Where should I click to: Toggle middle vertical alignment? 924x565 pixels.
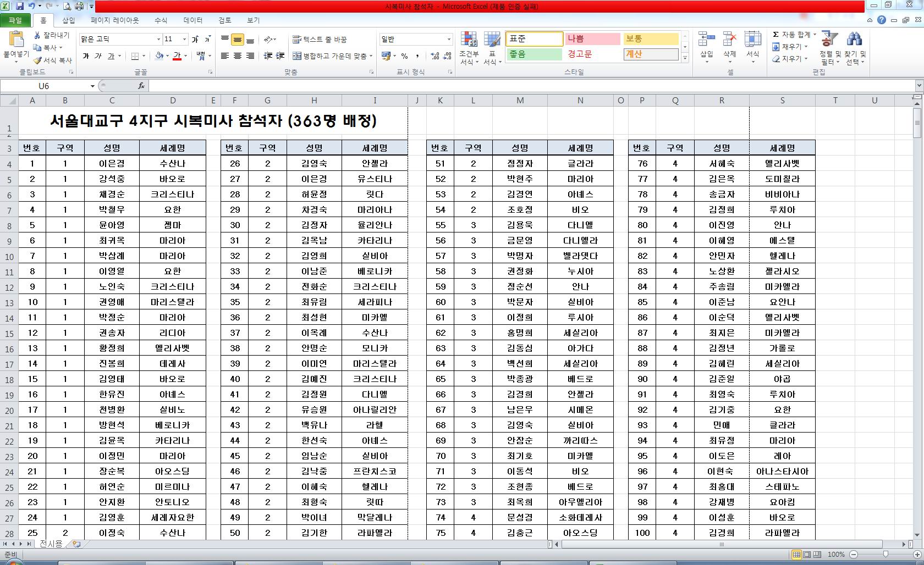(x=238, y=40)
